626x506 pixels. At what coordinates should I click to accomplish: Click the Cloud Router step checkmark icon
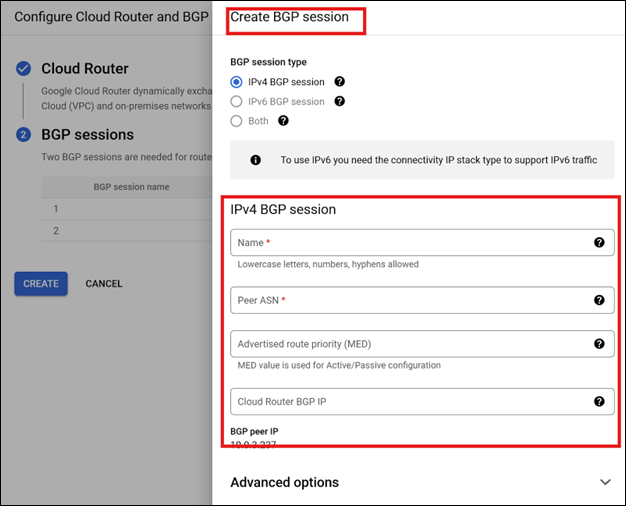(x=23, y=69)
